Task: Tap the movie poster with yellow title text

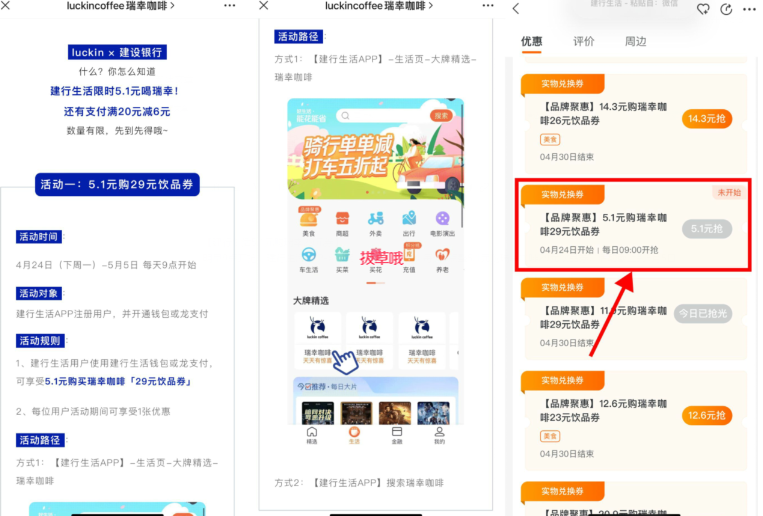Action: coord(318,413)
